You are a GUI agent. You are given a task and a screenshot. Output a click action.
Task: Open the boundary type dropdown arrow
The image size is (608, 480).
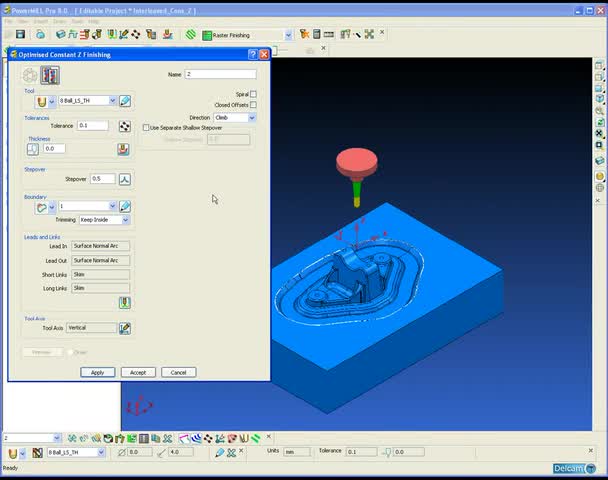pyautogui.click(x=52, y=208)
